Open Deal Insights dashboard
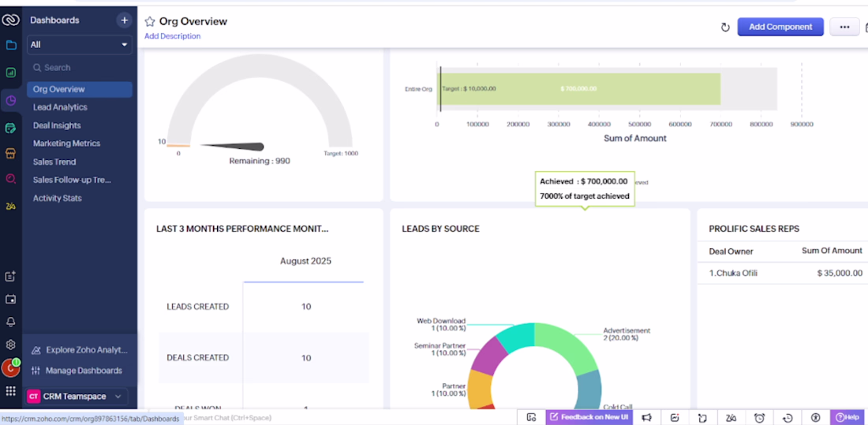The image size is (868, 425). [57, 125]
